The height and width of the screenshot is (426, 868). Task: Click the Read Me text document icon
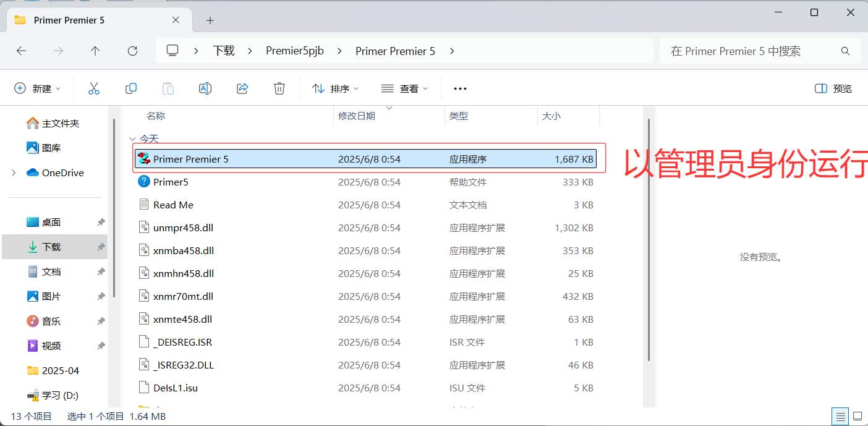(x=144, y=205)
